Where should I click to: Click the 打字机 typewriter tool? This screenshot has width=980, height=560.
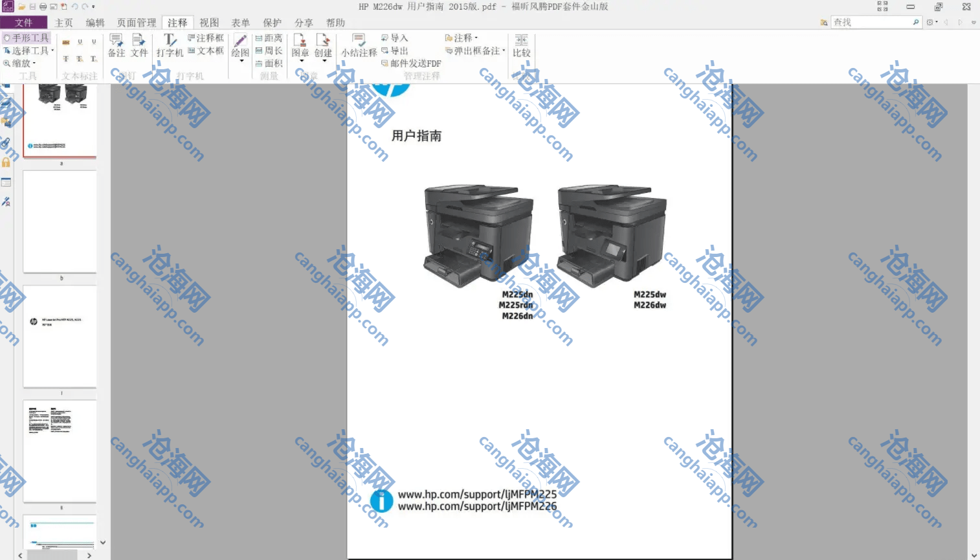(x=170, y=45)
